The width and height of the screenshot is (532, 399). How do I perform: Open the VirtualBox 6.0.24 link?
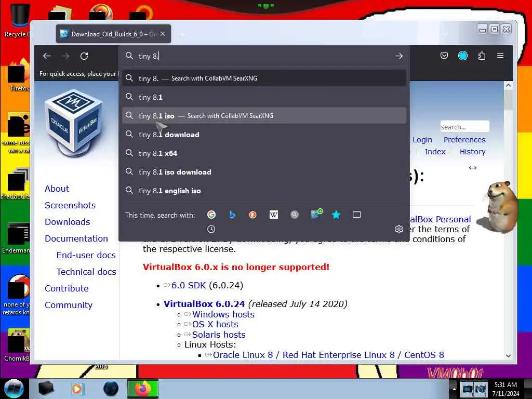tap(204, 303)
